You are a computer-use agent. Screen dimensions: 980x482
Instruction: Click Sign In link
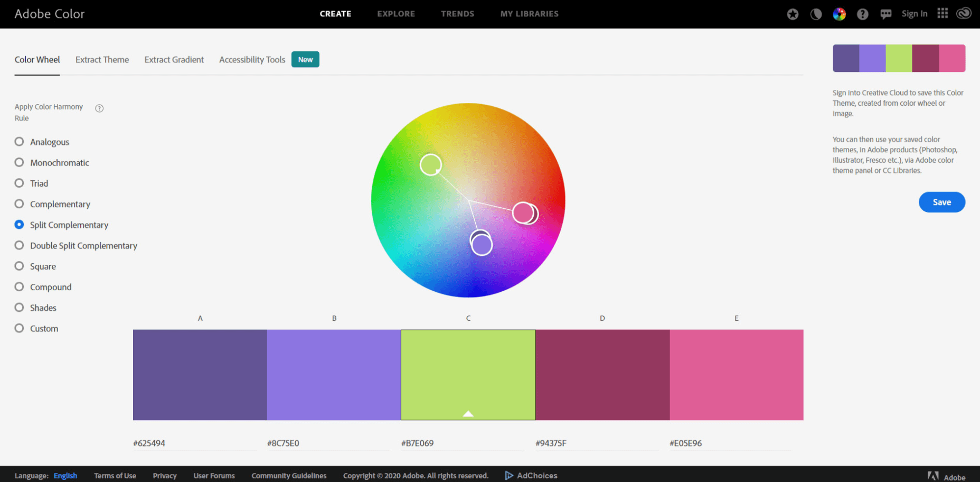point(915,14)
